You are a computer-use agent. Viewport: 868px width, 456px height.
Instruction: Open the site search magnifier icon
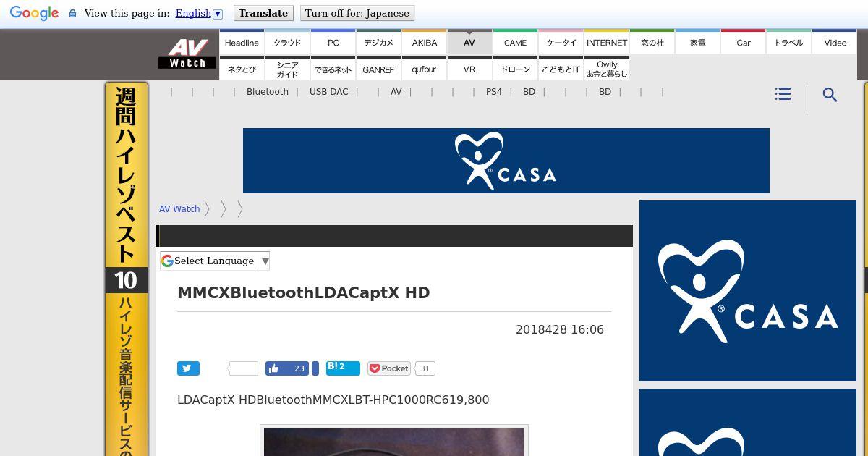tap(830, 95)
